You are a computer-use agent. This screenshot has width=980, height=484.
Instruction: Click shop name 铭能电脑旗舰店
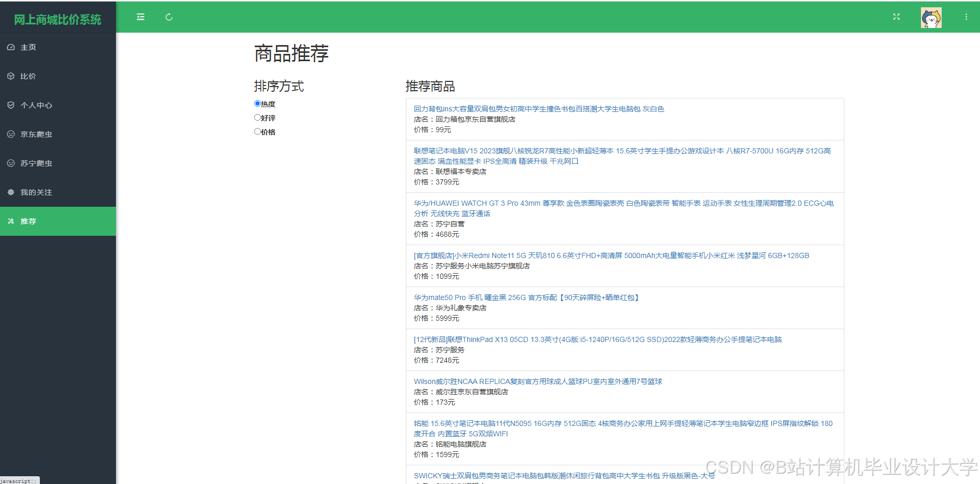click(461, 444)
